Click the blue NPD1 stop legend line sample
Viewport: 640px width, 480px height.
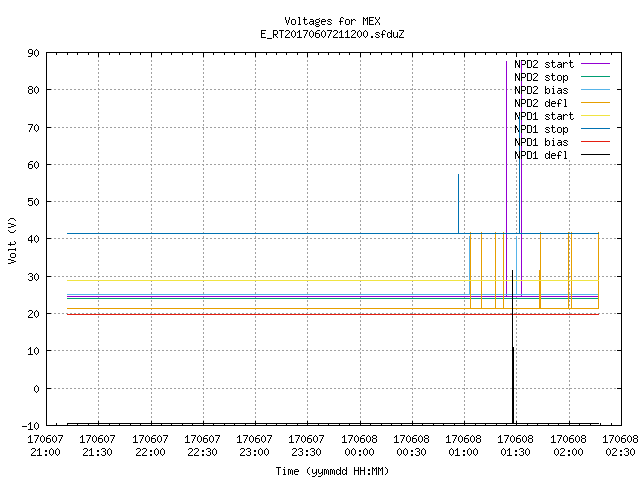[595, 128]
